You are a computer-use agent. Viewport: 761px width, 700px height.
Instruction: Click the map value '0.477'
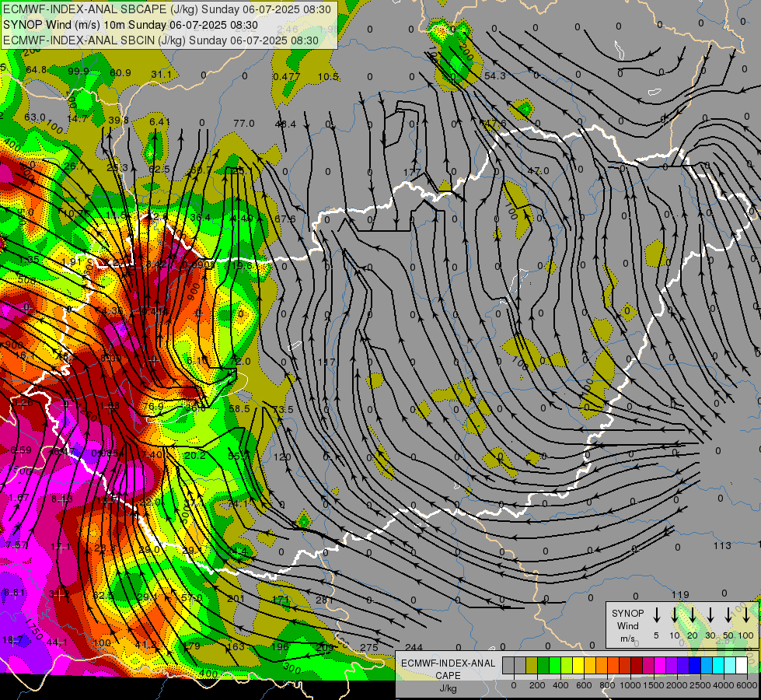(286, 76)
